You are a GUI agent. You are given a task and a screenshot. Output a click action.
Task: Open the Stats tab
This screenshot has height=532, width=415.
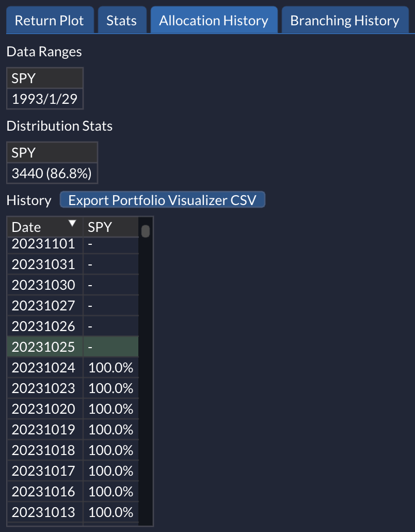coord(121,21)
